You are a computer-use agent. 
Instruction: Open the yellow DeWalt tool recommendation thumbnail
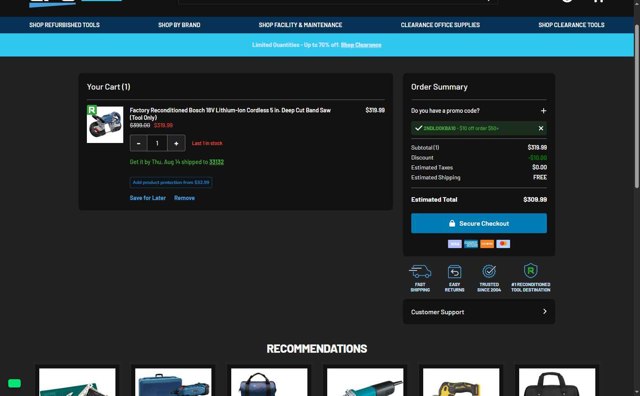[x=461, y=382]
